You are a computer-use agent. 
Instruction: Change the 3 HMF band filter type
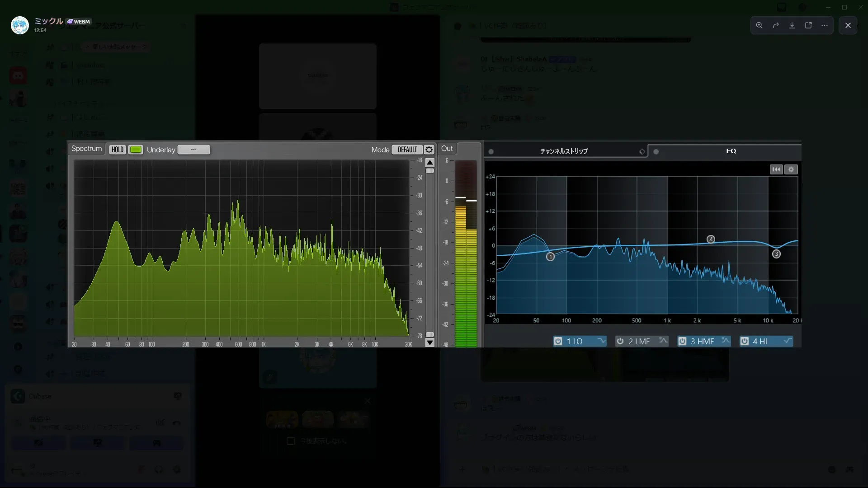tap(726, 341)
